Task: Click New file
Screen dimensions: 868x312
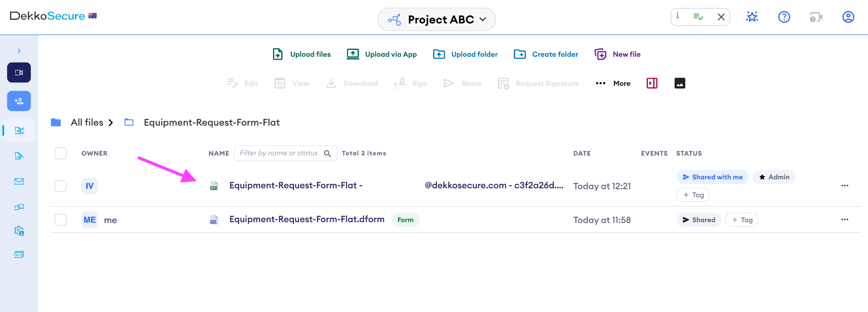Action: pyautogui.click(x=618, y=54)
